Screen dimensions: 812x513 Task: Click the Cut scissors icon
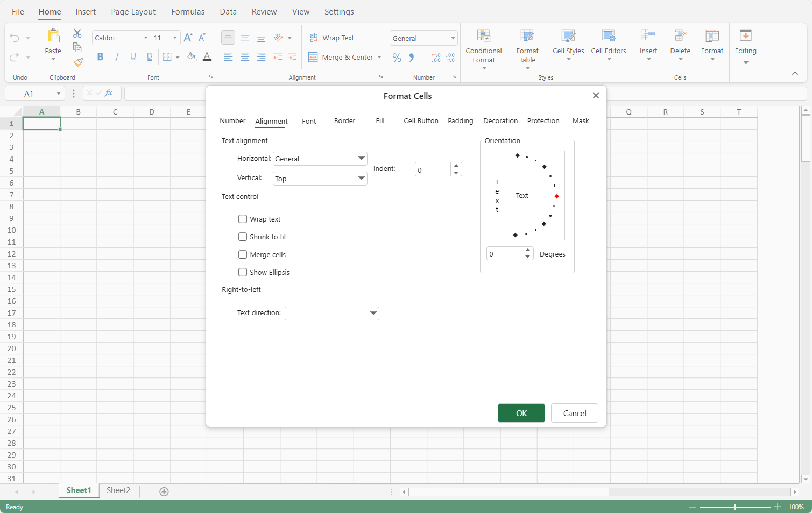[77, 33]
